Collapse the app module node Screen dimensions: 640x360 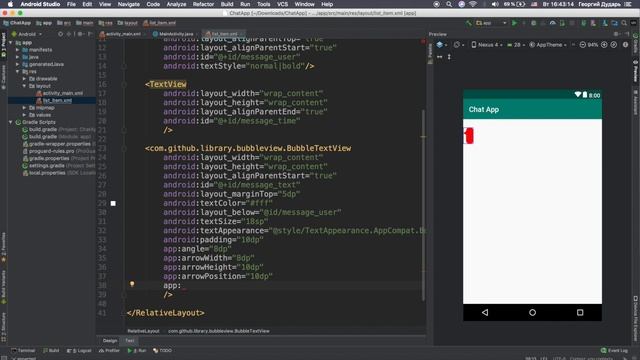(x=11, y=42)
